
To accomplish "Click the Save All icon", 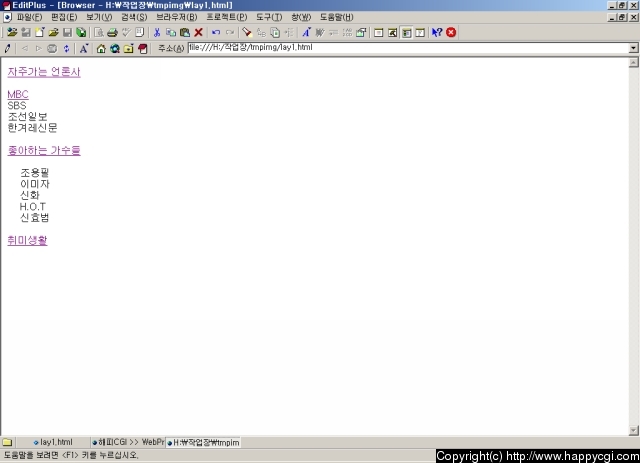I will click(81, 32).
